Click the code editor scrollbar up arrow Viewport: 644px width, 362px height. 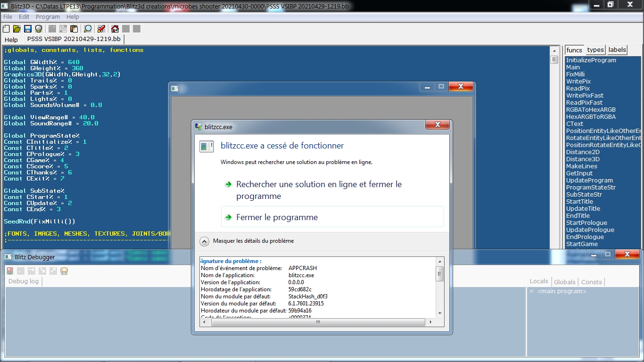tap(554, 50)
